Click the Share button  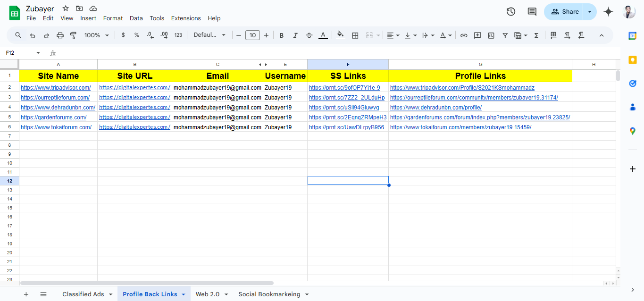[564, 12]
